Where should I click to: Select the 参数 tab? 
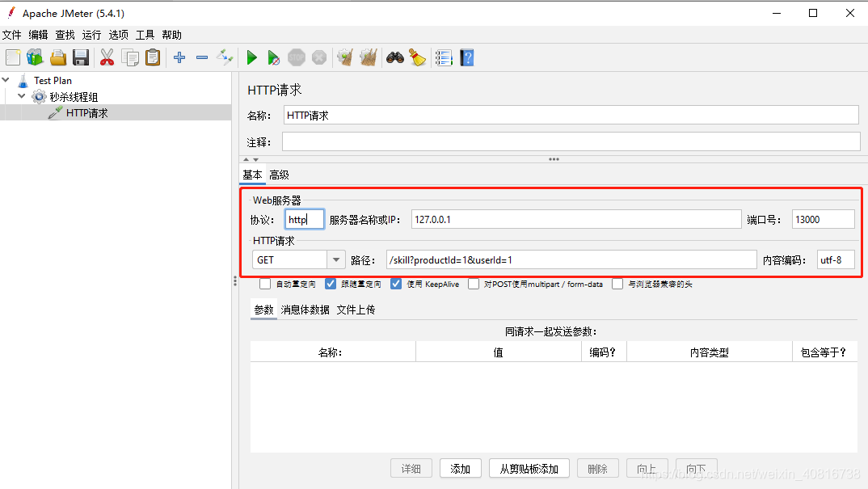[x=263, y=310]
